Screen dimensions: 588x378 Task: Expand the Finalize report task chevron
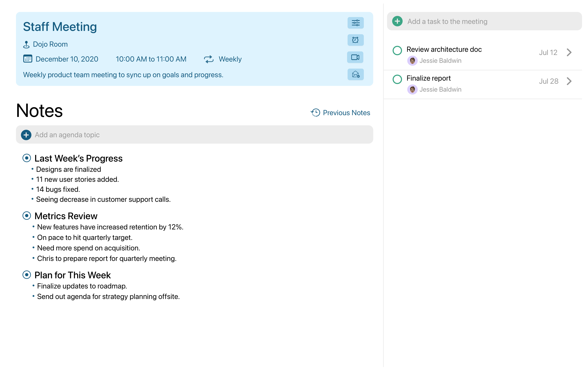coord(569,81)
